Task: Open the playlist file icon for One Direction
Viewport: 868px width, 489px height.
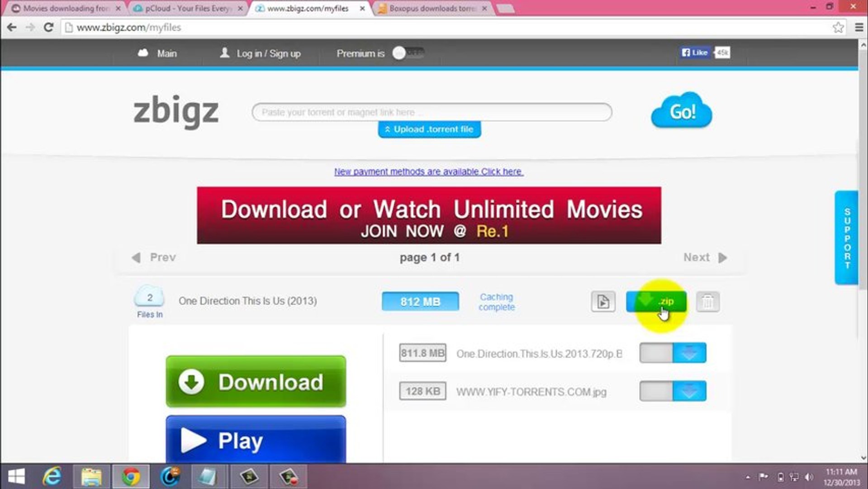Action: coord(603,302)
